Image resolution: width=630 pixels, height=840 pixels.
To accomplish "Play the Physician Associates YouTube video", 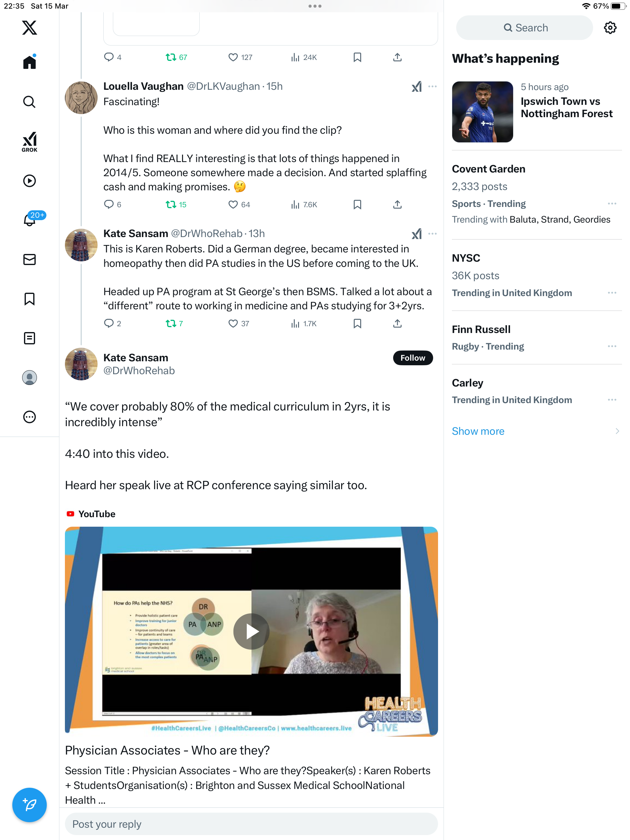I will coord(251,631).
